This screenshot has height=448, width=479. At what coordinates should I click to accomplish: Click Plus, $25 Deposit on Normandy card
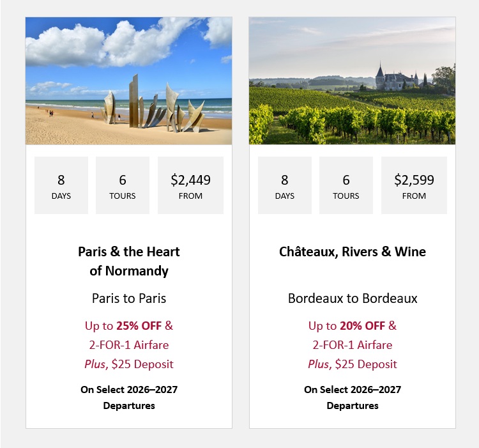click(129, 364)
